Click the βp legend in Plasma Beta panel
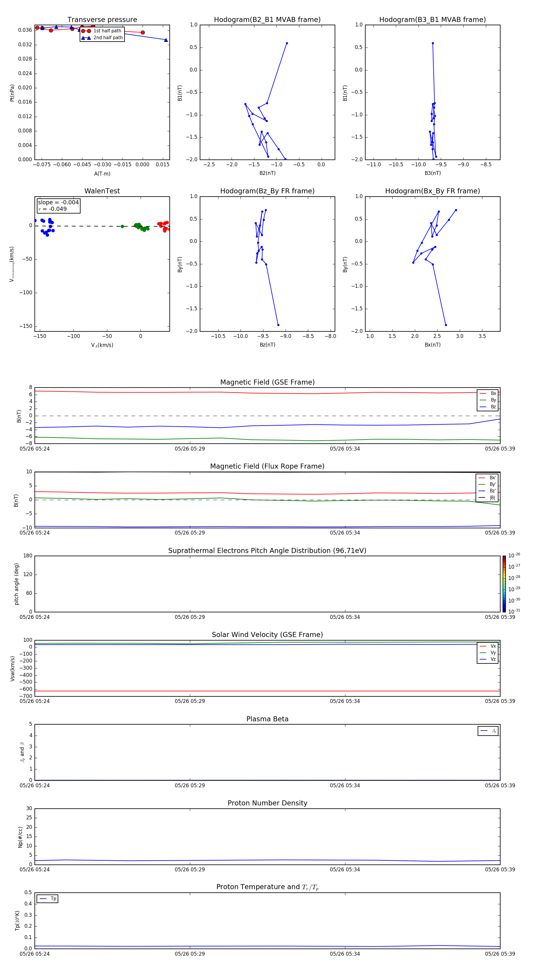 coord(488,731)
